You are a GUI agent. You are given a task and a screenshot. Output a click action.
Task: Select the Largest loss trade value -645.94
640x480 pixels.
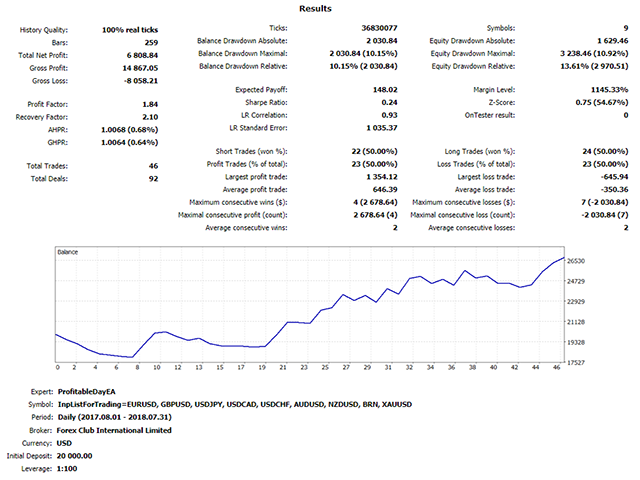tap(614, 176)
